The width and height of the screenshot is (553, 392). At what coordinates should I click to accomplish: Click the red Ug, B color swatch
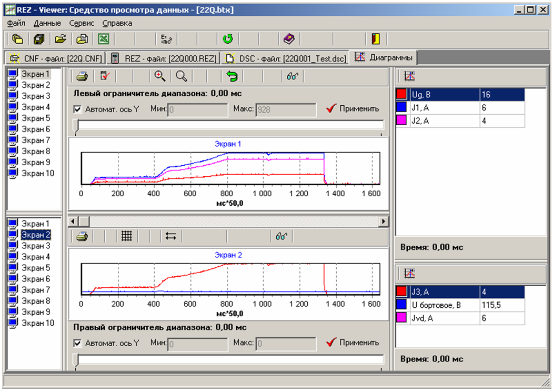coord(402,95)
